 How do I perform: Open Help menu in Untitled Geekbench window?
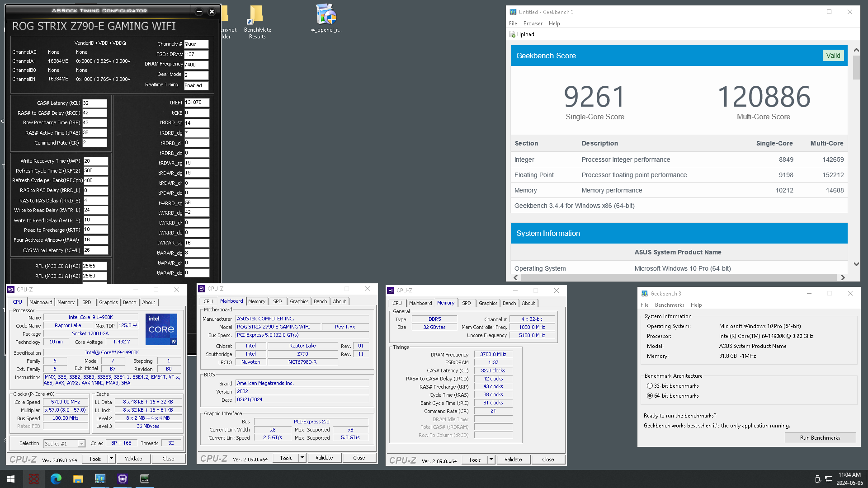554,23
